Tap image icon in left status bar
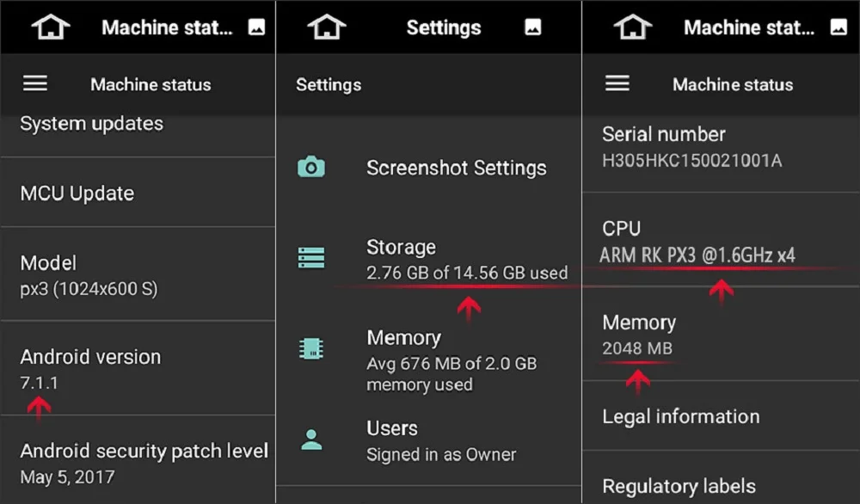 coord(256,27)
